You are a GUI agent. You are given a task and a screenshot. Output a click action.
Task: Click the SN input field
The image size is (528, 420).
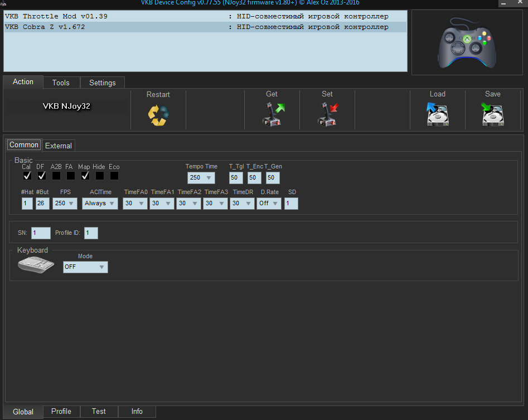coord(41,233)
